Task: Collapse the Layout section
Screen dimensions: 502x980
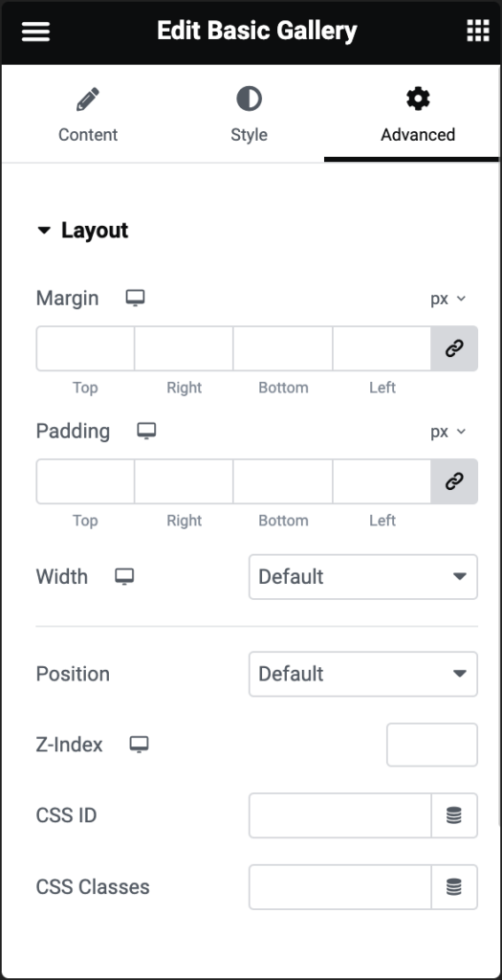Action: click(82, 231)
